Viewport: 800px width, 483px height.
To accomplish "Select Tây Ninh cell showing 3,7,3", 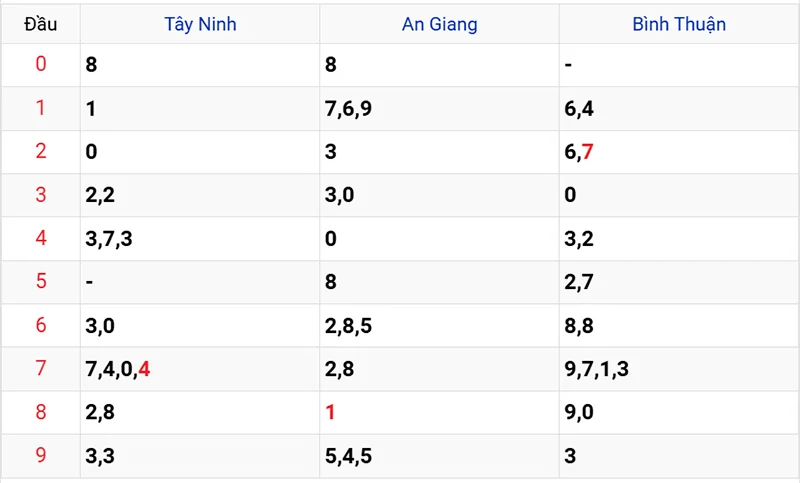I will 108,239.
